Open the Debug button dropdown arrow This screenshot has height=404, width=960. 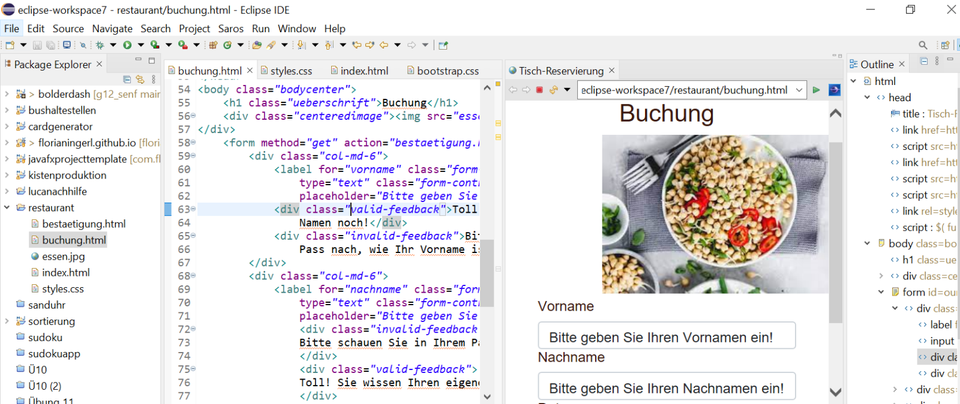coord(113,45)
